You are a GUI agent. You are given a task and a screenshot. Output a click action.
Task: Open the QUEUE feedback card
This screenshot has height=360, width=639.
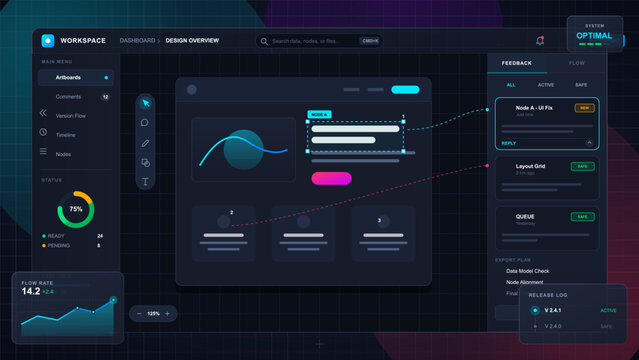coord(547,228)
